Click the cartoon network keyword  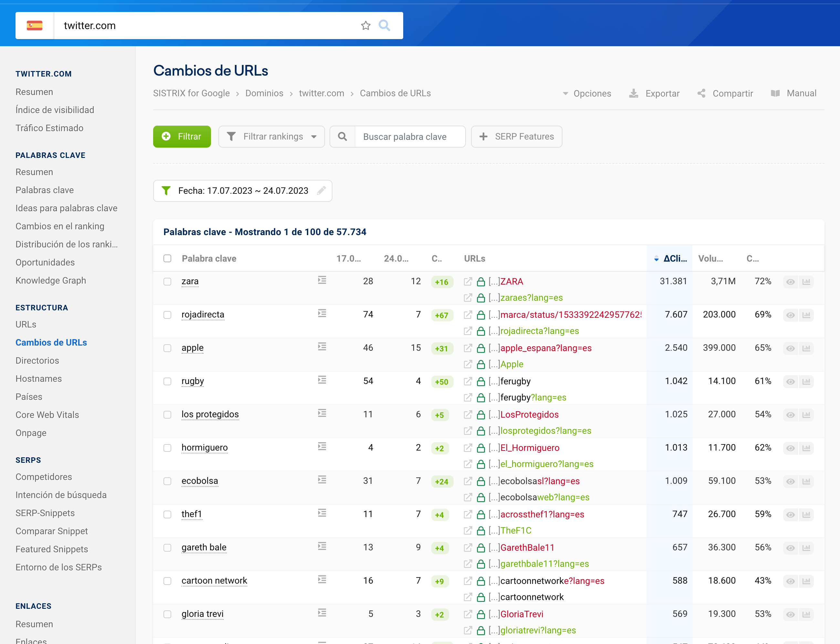tap(214, 581)
